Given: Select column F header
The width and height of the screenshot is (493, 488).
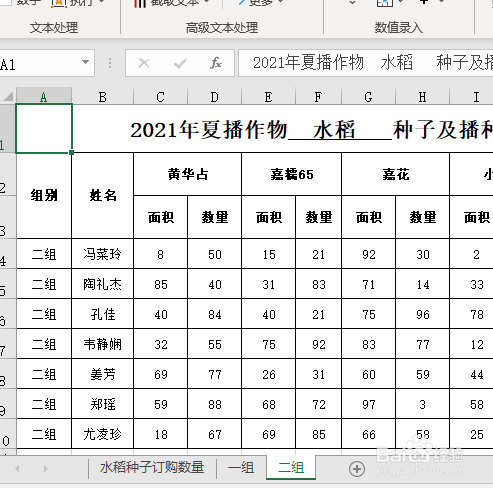Looking at the screenshot, I should pyautogui.click(x=318, y=97).
